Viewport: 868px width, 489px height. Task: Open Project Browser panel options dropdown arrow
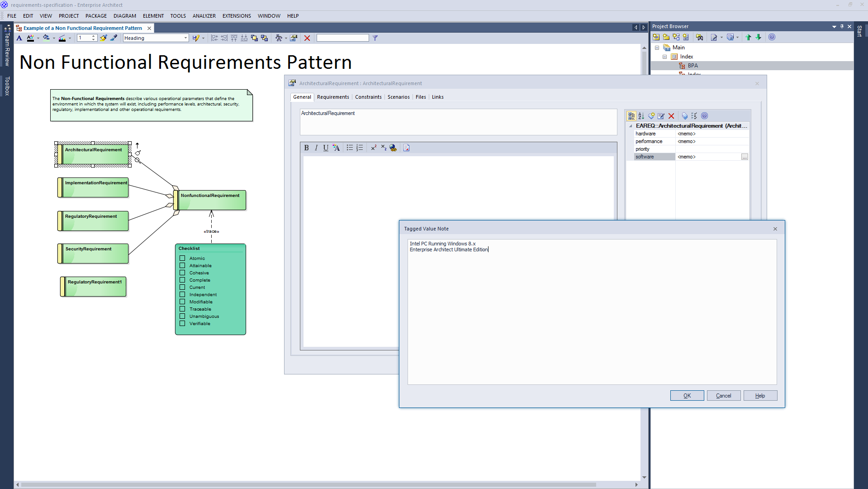834,27
